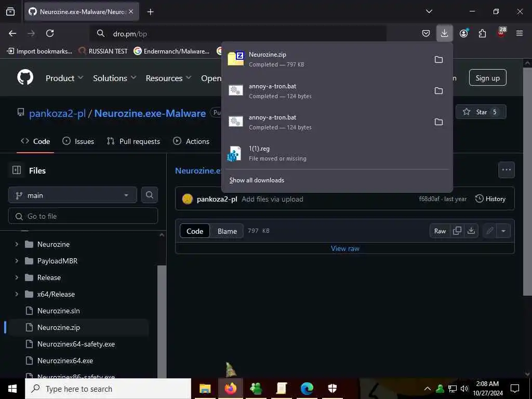Click the Raw button
Screen dimensions: 532x399
(x=440, y=231)
